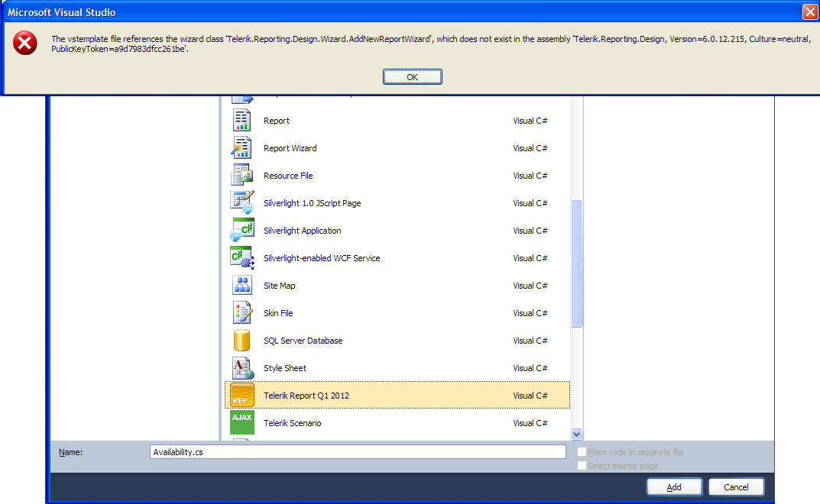The height and width of the screenshot is (504, 820).
Task: Select the 'Report Wizard' template name
Action: pos(290,148)
